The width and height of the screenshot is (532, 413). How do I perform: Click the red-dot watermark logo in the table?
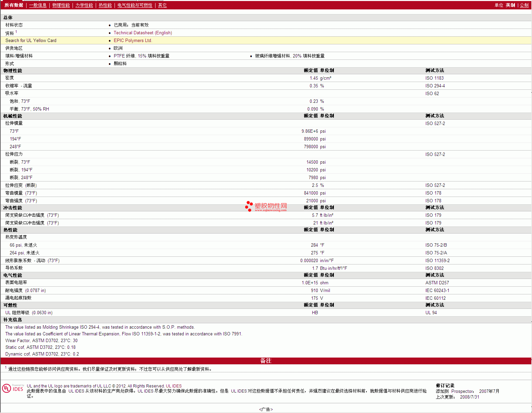[249, 206]
